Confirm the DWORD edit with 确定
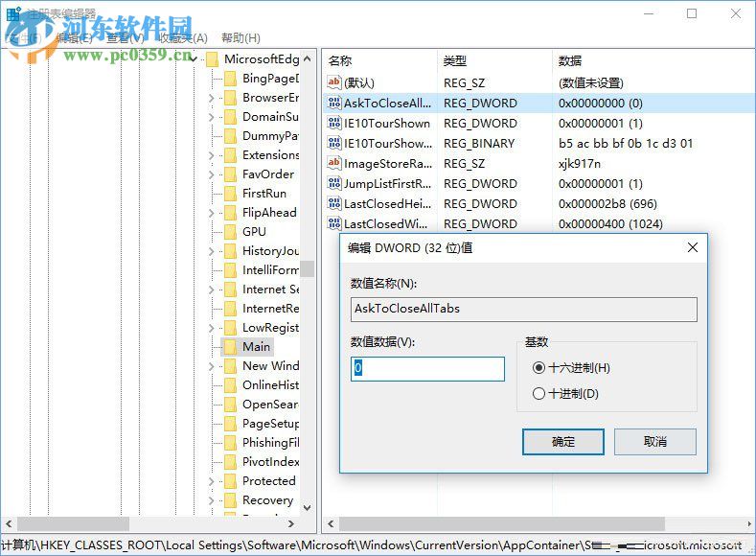 click(x=563, y=442)
